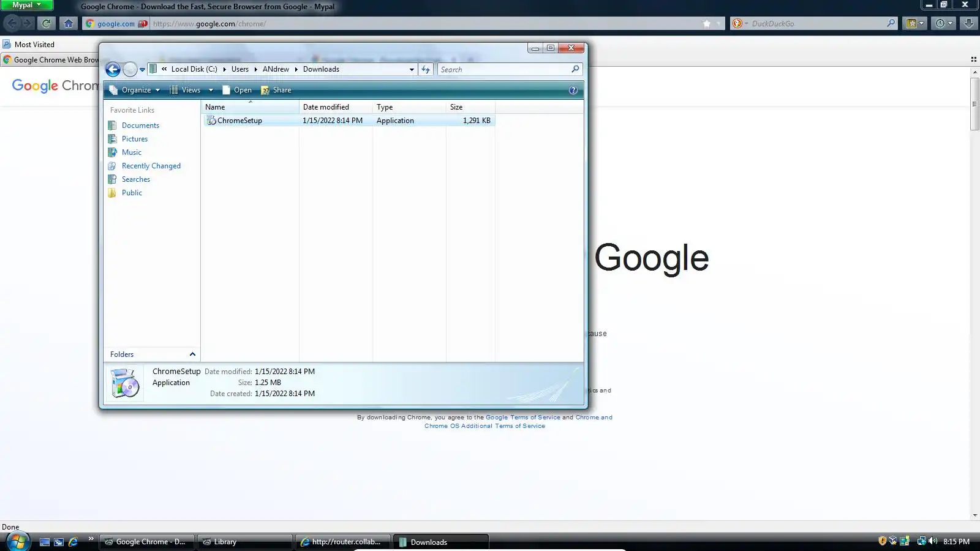Screen dimensions: 980x551
Task: Click the magnifier icon in explorer search
Action: point(575,69)
